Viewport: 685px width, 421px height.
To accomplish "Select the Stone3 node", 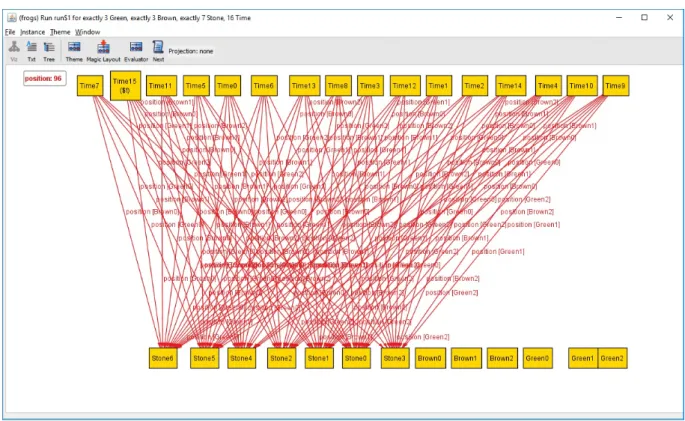I will [x=395, y=358].
